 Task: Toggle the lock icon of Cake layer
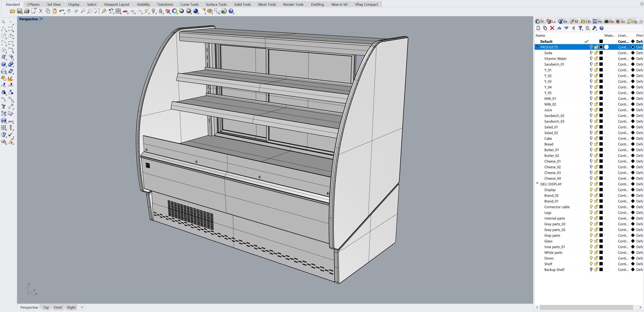[x=596, y=138]
